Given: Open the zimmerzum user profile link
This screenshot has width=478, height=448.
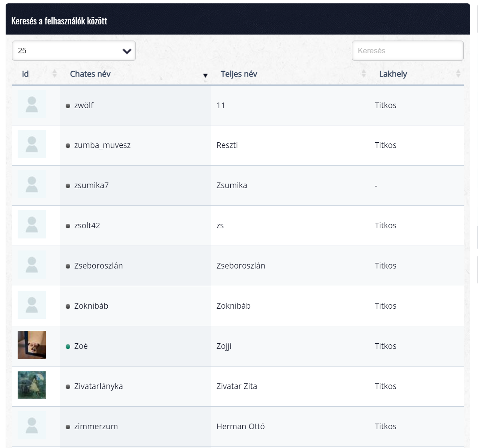Looking at the screenshot, I should (96, 427).
